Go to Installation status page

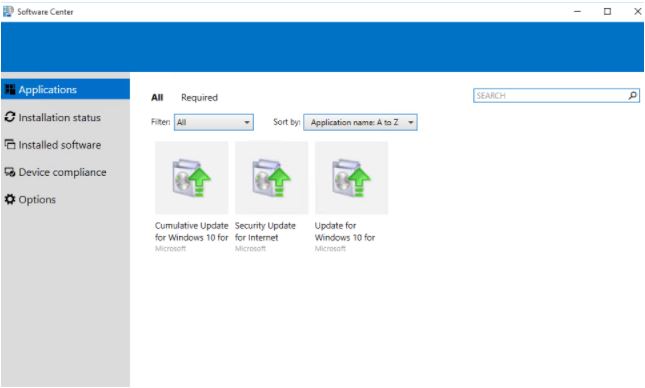(60, 117)
